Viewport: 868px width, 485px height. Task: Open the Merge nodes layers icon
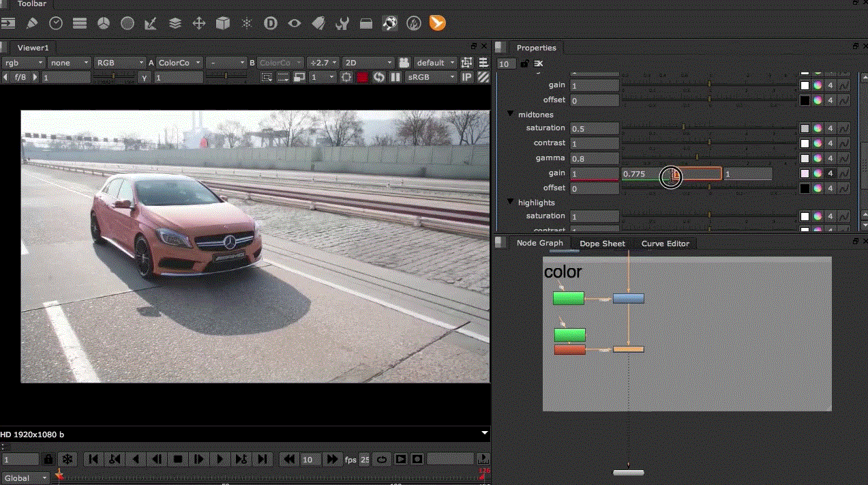coord(175,23)
